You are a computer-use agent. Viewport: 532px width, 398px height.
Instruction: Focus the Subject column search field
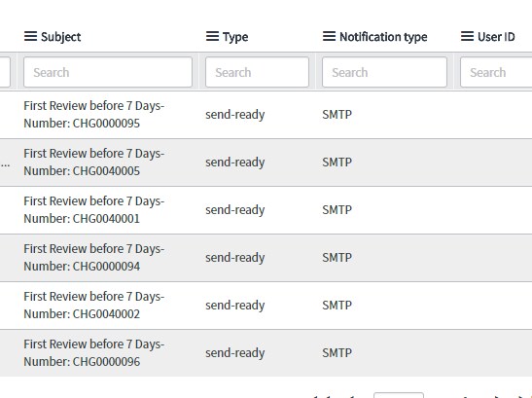click(x=108, y=72)
